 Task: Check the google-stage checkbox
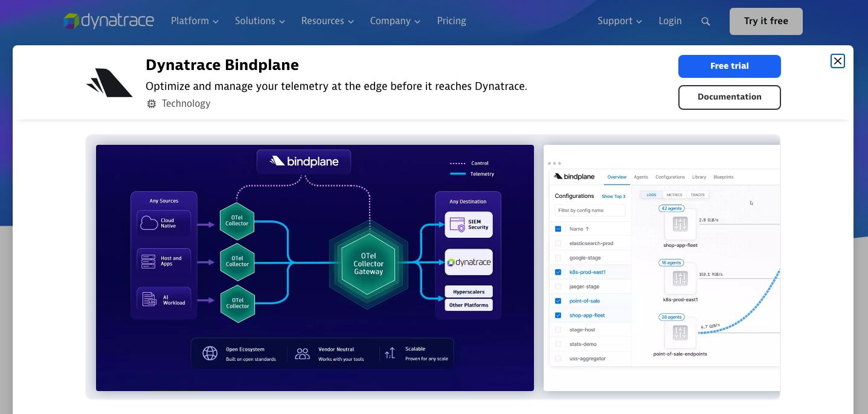click(x=558, y=258)
